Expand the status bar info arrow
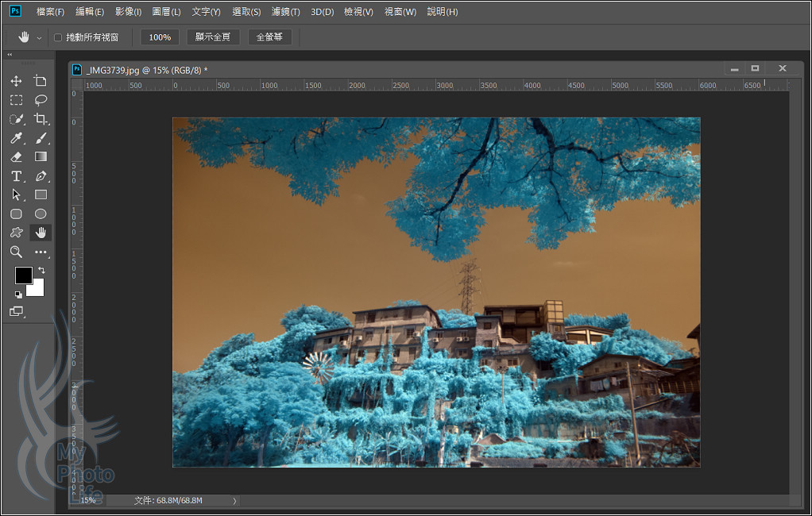This screenshot has width=812, height=516. coord(234,501)
